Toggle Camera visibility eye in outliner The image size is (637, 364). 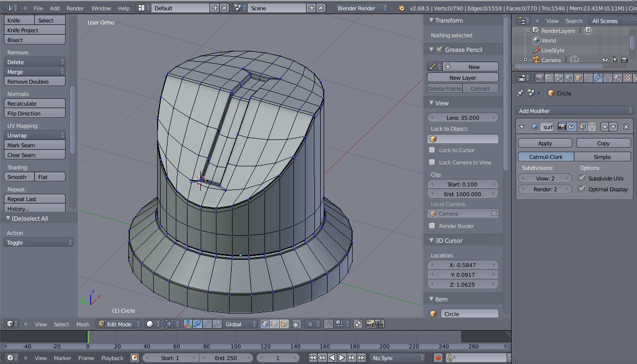[x=605, y=60]
